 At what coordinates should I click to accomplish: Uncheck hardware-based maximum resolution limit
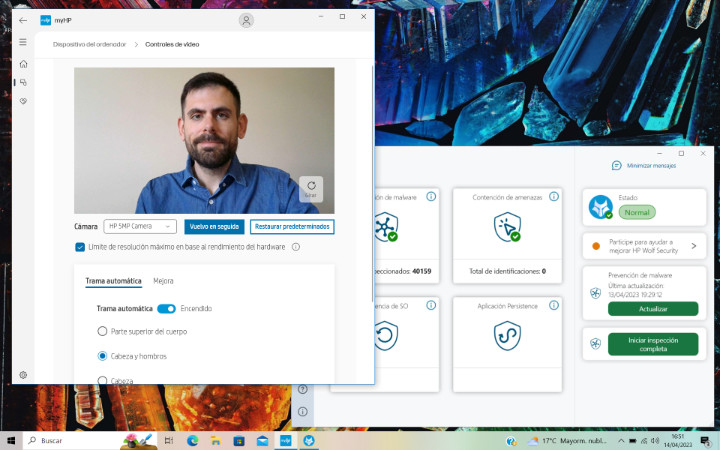coord(80,247)
